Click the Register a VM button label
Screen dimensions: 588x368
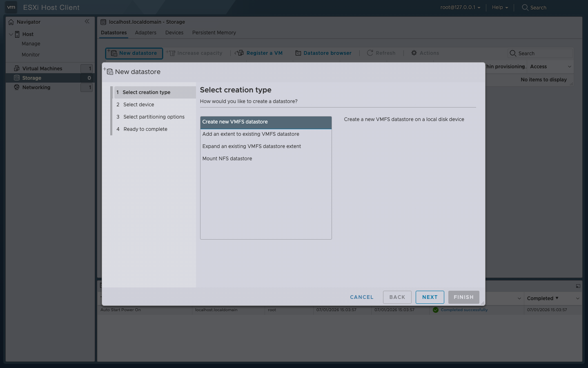[x=265, y=53]
